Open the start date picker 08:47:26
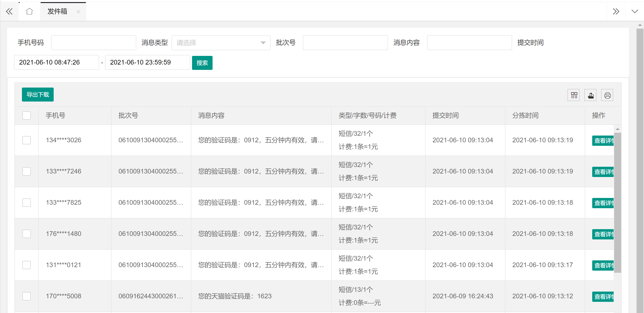 click(56, 62)
